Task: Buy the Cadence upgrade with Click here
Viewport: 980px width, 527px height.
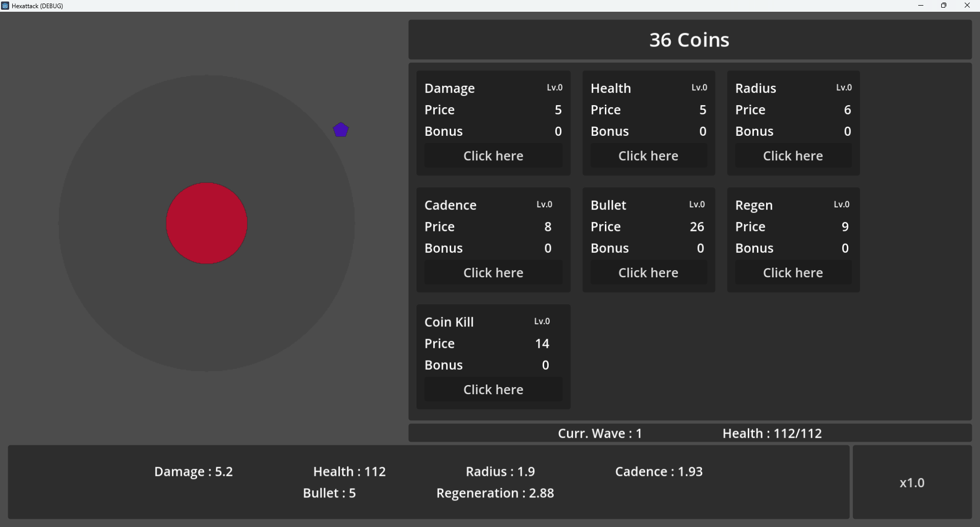Action: click(x=493, y=273)
